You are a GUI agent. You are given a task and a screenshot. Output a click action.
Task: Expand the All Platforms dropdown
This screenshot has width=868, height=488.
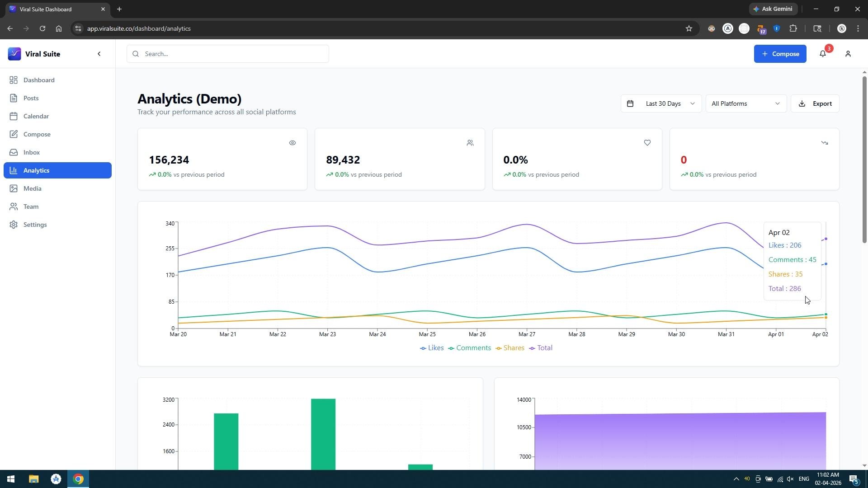tap(746, 103)
